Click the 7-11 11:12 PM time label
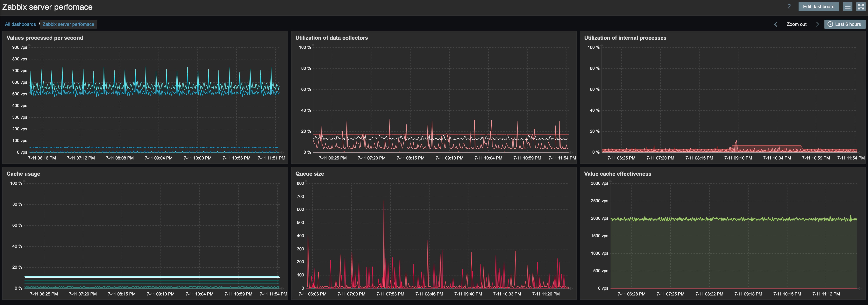This screenshot has width=868, height=305. [x=826, y=294]
